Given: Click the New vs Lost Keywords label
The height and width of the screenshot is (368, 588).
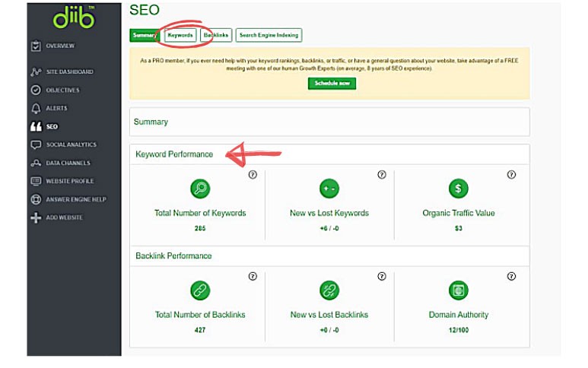Looking at the screenshot, I should coord(329,213).
